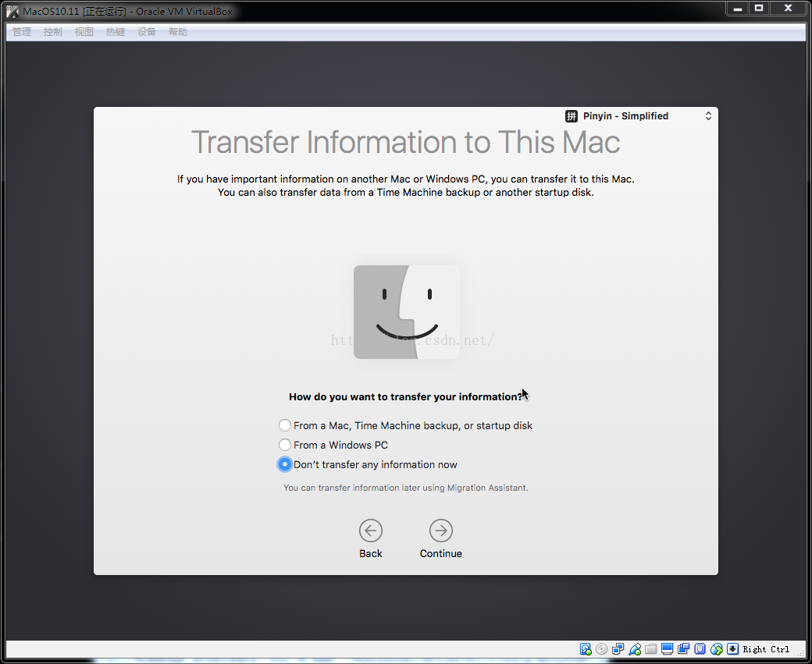Click the up-down chevrons of input source selector
Screen dimensions: 812x664
[708, 116]
